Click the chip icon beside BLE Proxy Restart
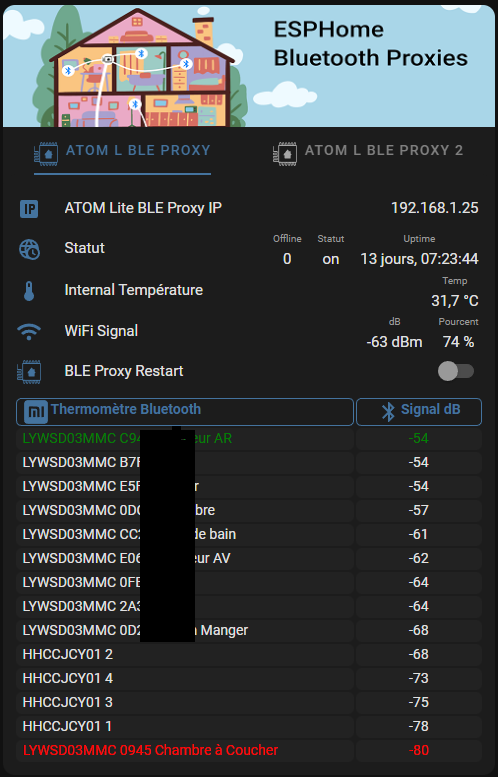The image size is (498, 777). click(x=29, y=372)
